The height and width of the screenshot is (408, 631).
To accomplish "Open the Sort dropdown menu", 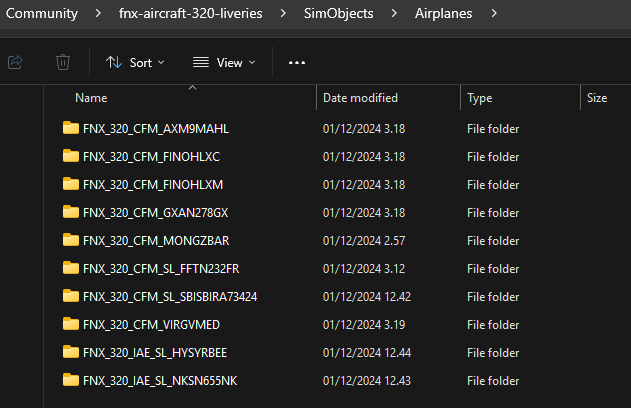I will (135, 62).
